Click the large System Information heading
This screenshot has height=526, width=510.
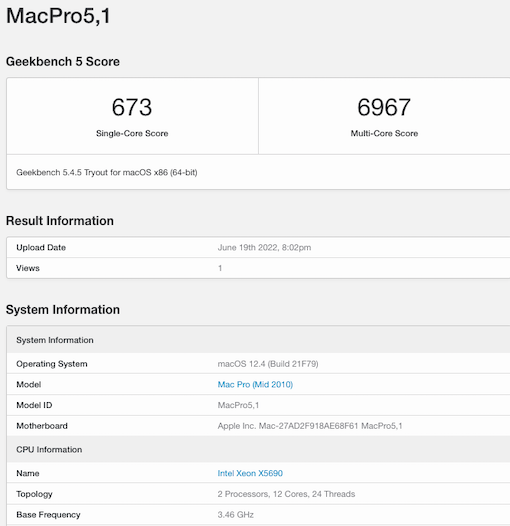tap(63, 310)
